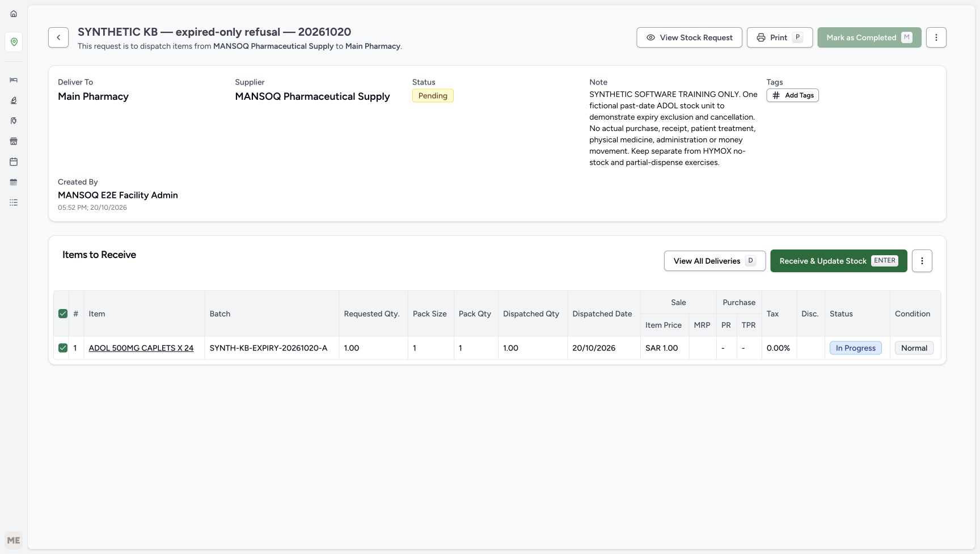The height and width of the screenshot is (554, 980).
Task: Click View Stock Request button
Action: (689, 37)
